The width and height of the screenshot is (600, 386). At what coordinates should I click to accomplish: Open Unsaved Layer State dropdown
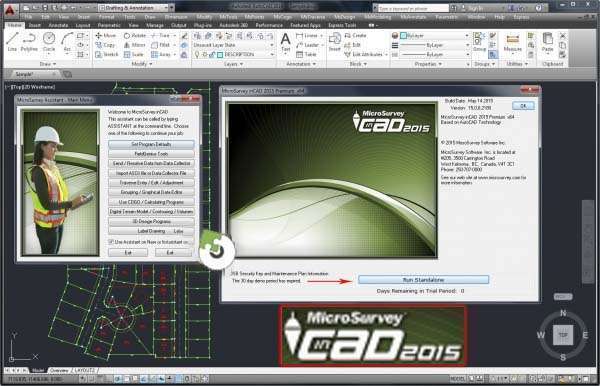[x=233, y=45]
